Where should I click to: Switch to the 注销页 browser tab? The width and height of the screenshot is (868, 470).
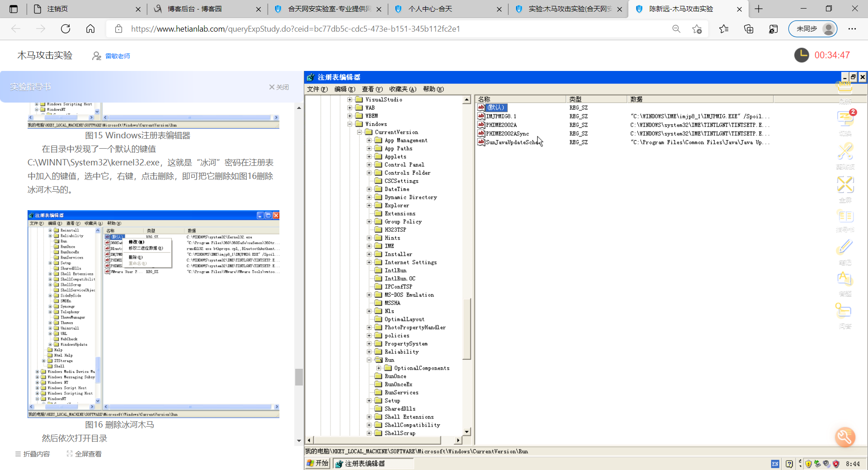tap(87, 9)
